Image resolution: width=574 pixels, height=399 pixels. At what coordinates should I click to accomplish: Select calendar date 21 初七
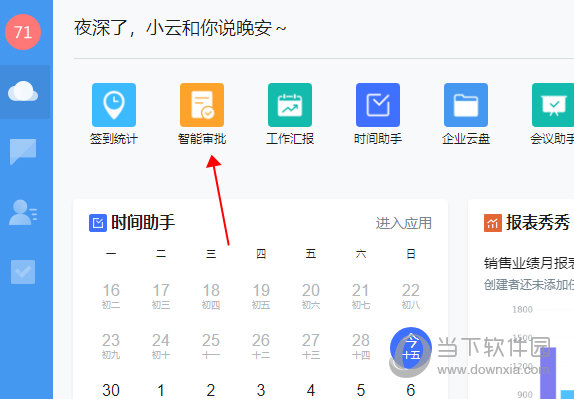coord(361,296)
